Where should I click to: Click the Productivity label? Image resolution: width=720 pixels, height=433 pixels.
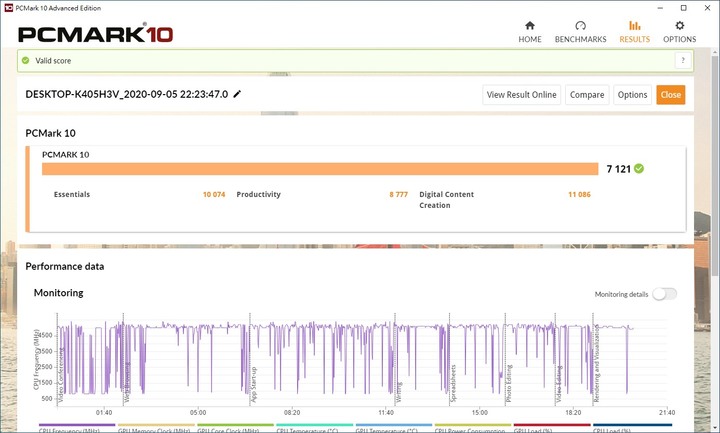pos(258,194)
